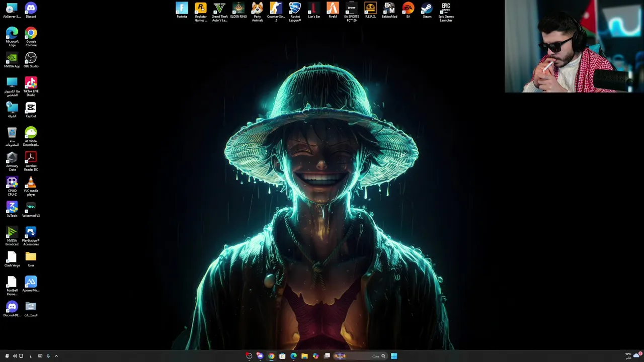Launch the ELDEN RING shortcut
This screenshot has width=644, height=362.
[238, 11]
